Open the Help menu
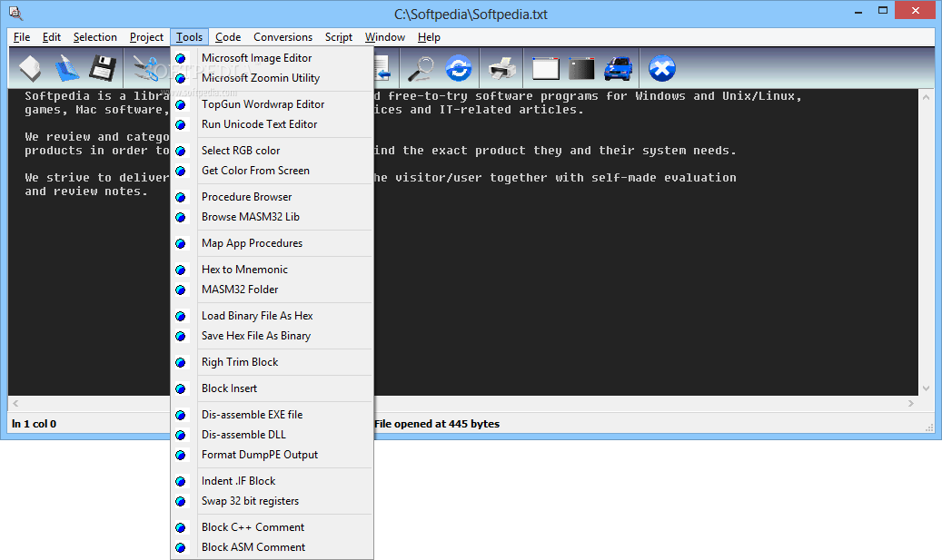The image size is (942, 560). click(429, 37)
